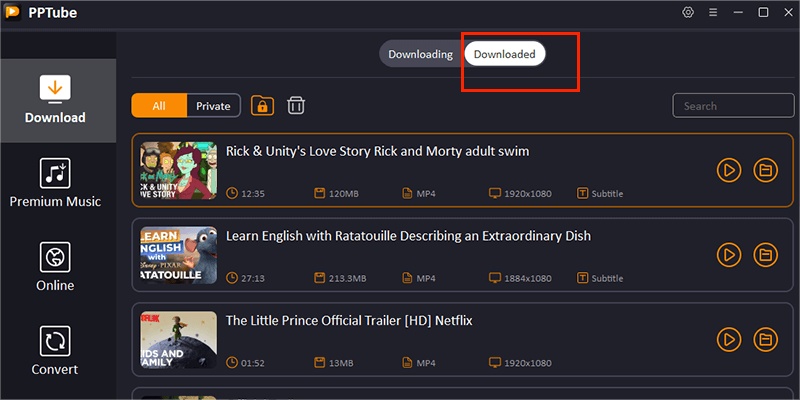The width and height of the screenshot is (800, 400).
Task: Open the Download section in sidebar
Action: pos(55,98)
